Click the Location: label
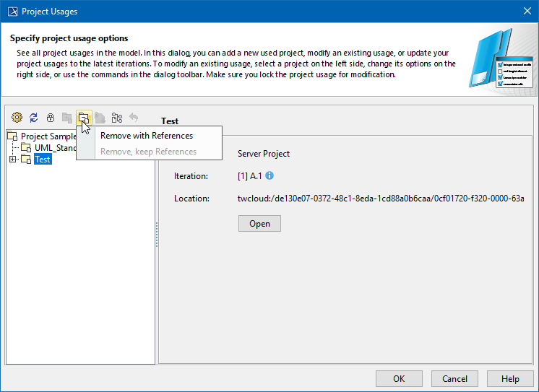This screenshot has width=539, height=392. (191, 199)
